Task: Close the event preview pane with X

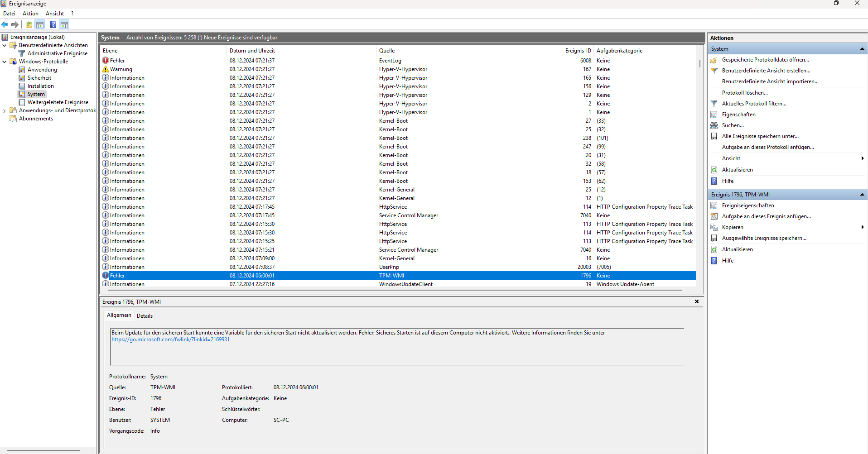Action: point(697,301)
